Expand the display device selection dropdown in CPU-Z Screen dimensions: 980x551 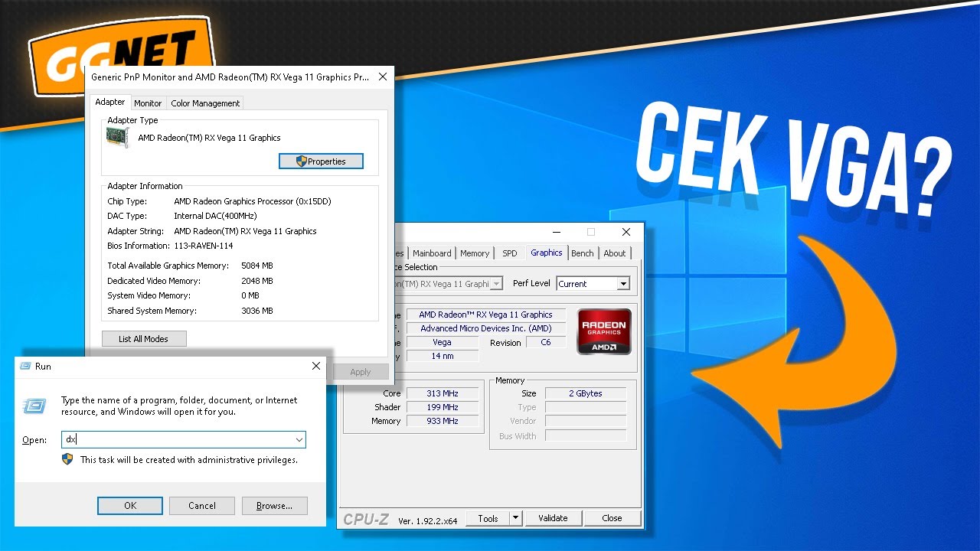coord(496,284)
